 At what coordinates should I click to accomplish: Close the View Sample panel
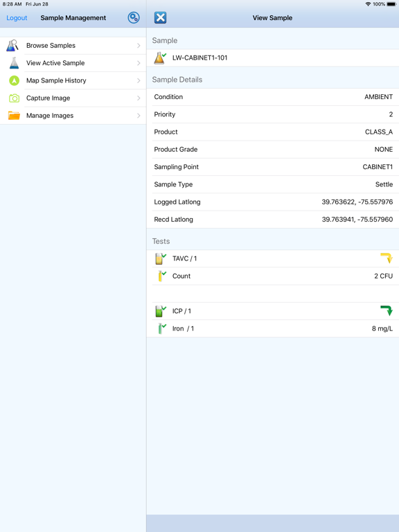click(x=160, y=17)
